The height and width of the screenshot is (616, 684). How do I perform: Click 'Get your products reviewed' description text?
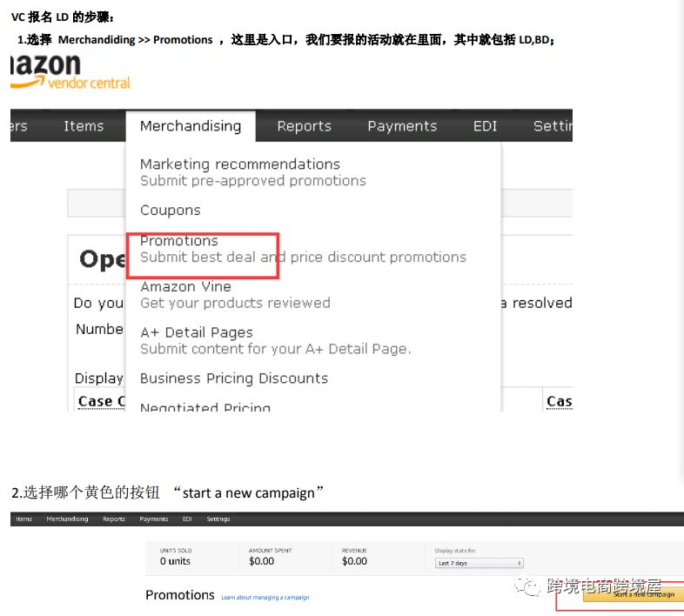point(235,303)
